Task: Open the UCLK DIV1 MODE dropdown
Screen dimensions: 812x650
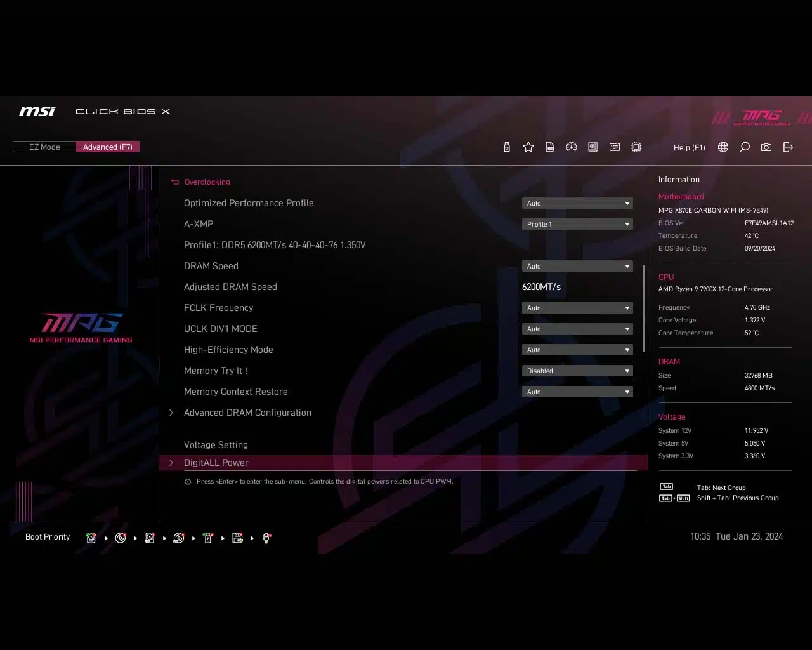Action: 577,329
